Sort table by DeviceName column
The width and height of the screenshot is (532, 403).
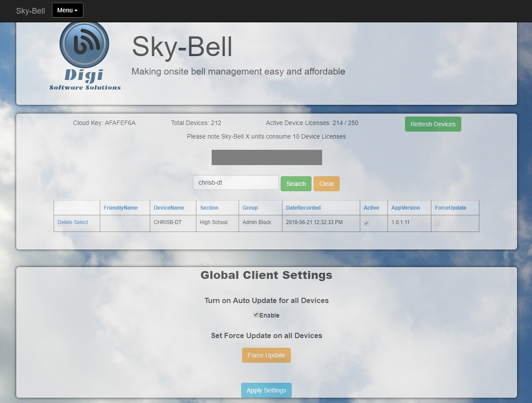point(169,208)
